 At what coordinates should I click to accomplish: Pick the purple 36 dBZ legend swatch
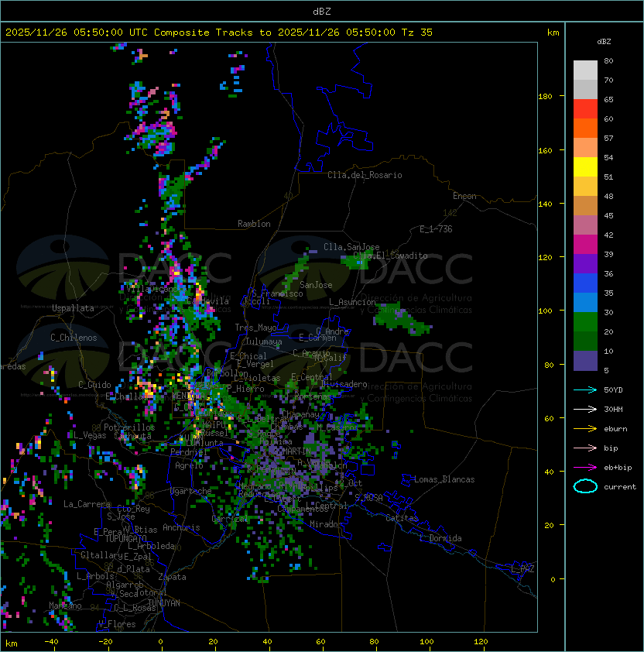585,263
